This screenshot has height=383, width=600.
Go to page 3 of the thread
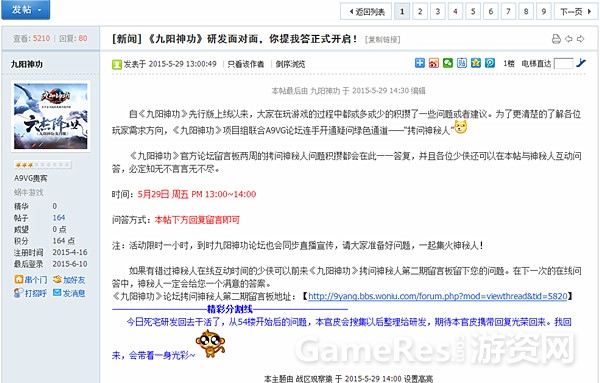tap(437, 11)
